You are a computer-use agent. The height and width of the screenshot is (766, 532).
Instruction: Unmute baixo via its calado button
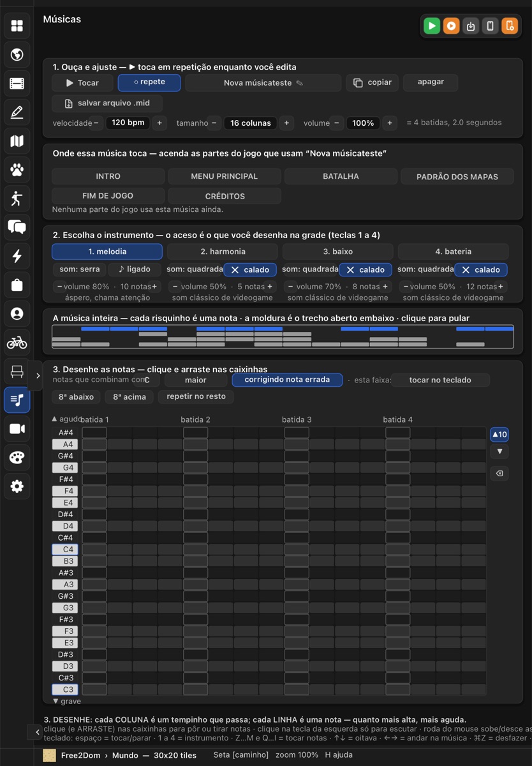click(366, 270)
